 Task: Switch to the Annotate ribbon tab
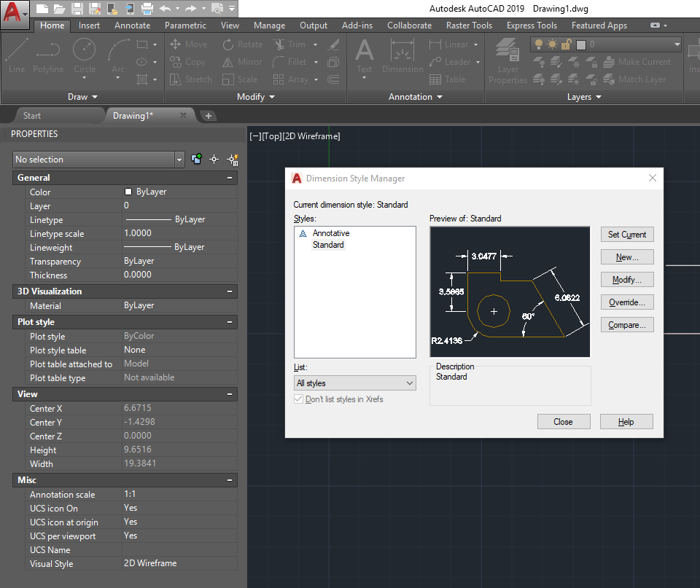pos(132,25)
